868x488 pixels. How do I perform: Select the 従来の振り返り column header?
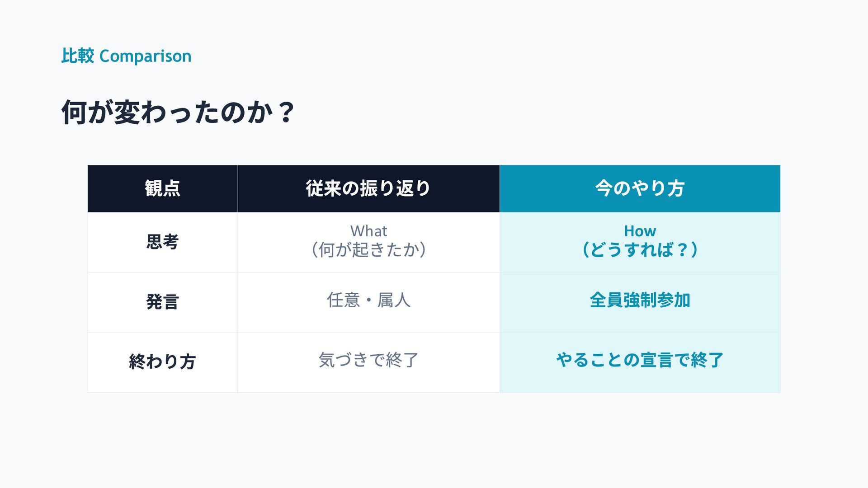click(368, 188)
